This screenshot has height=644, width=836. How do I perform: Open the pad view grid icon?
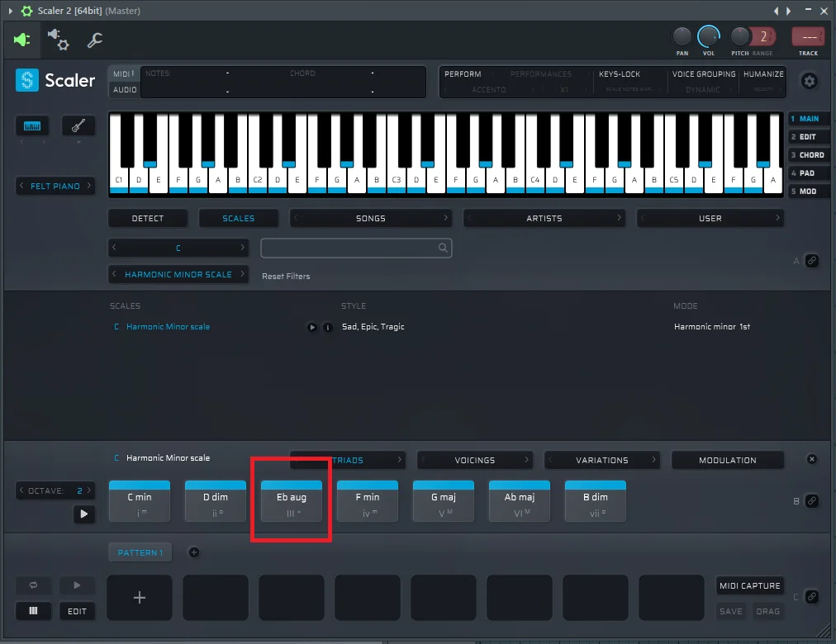(33, 611)
